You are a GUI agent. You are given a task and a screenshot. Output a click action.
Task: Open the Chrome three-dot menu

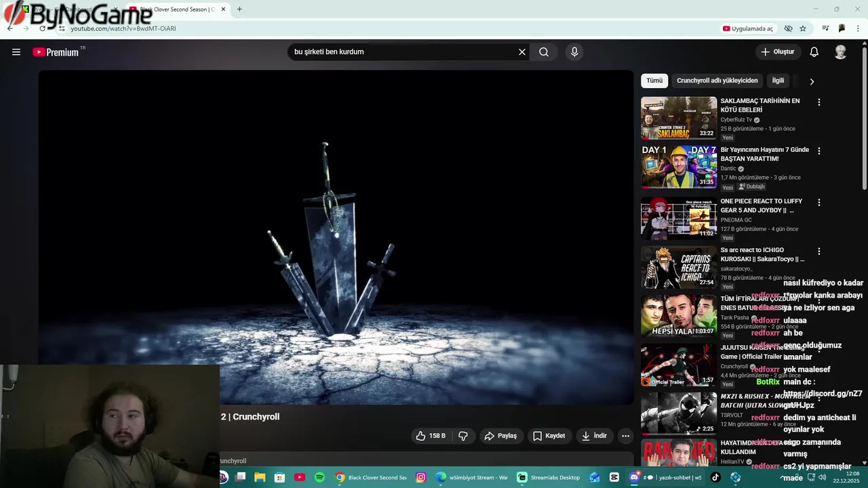tap(858, 28)
